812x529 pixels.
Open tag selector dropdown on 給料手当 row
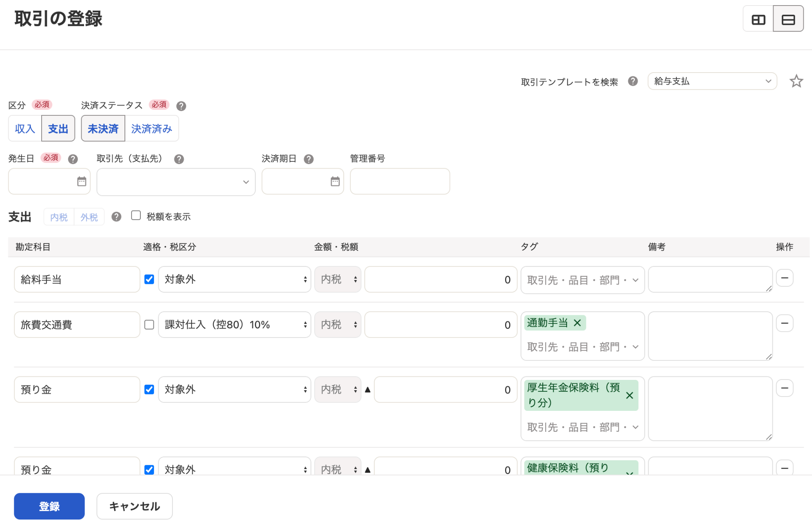[582, 280]
